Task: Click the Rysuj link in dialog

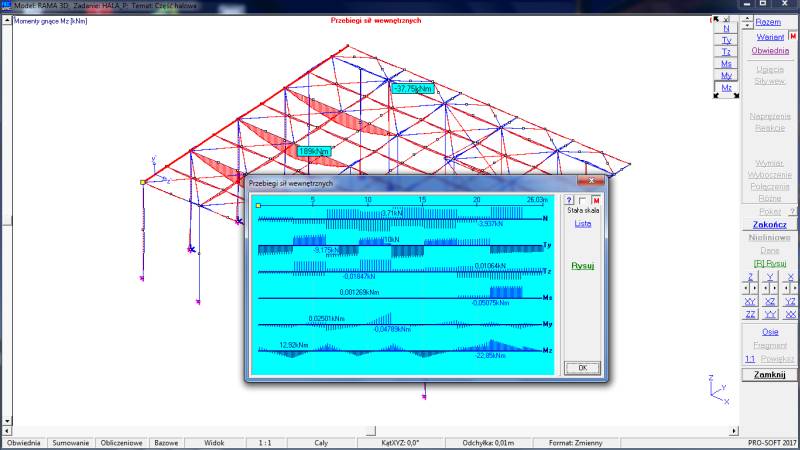Action: (583, 265)
